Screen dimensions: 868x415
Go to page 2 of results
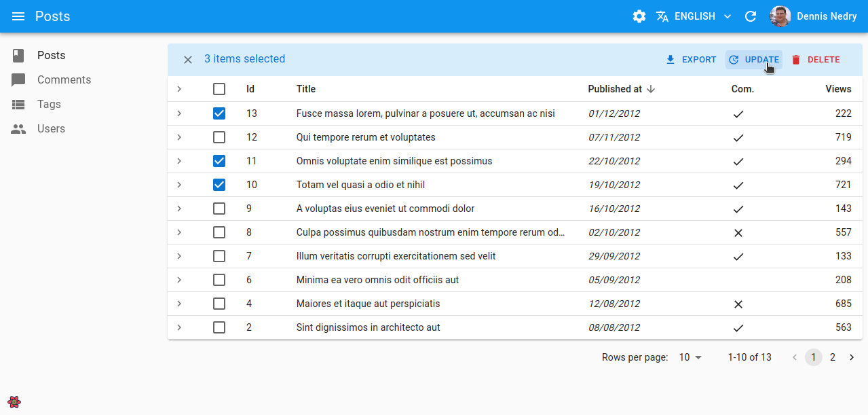(833, 357)
